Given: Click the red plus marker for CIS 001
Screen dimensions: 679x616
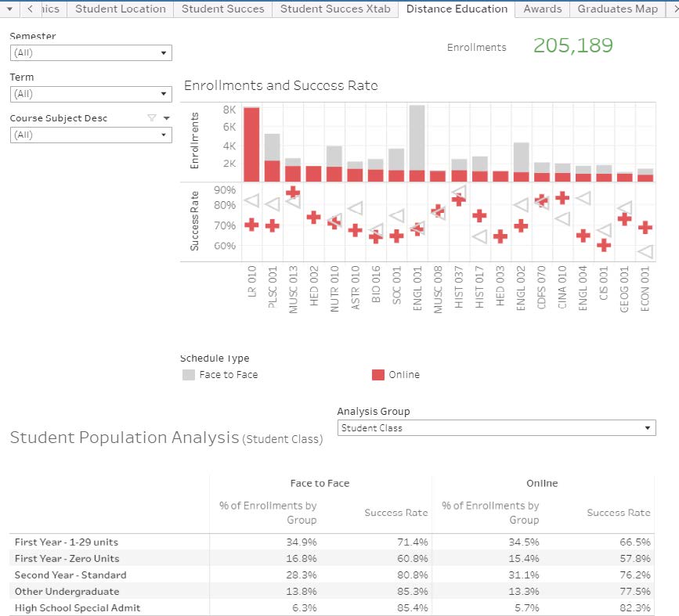Looking at the screenshot, I should click(x=603, y=245).
